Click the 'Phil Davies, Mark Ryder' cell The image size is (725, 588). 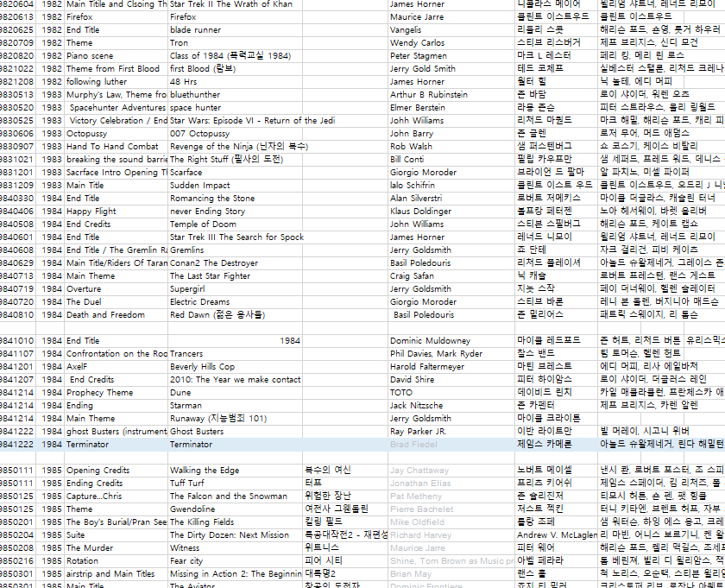pos(451,354)
